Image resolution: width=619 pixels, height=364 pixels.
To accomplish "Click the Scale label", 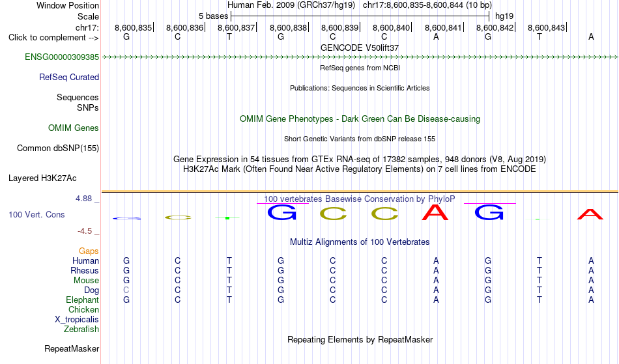I will [89, 16].
